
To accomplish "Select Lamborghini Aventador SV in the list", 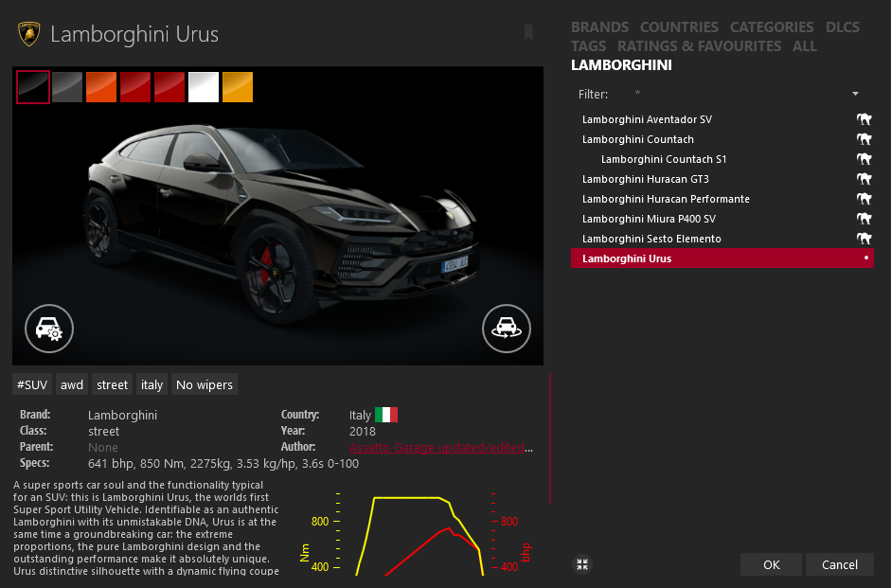I will click(x=722, y=119).
